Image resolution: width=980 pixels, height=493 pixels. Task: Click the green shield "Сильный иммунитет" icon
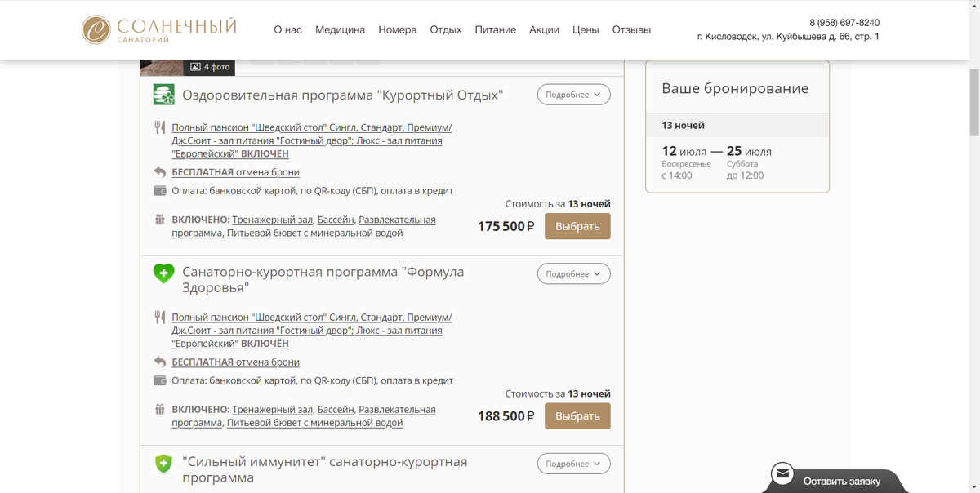tap(164, 464)
